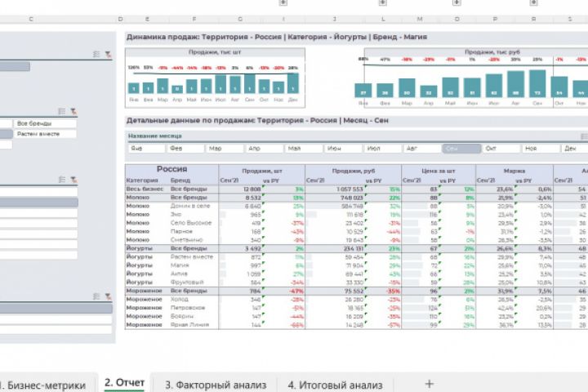The width and height of the screenshot is (588, 392).
Task: Toggle multi-select on the slicer below the brand slicer
Action: click(62, 180)
